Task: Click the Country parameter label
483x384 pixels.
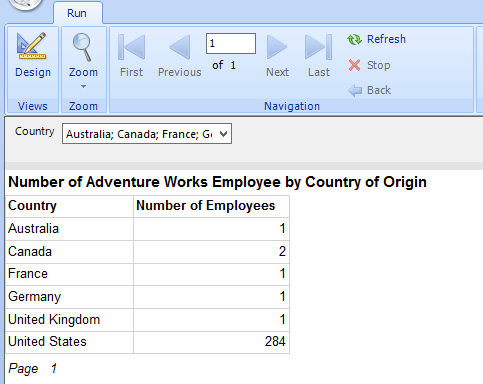Action: click(x=35, y=131)
